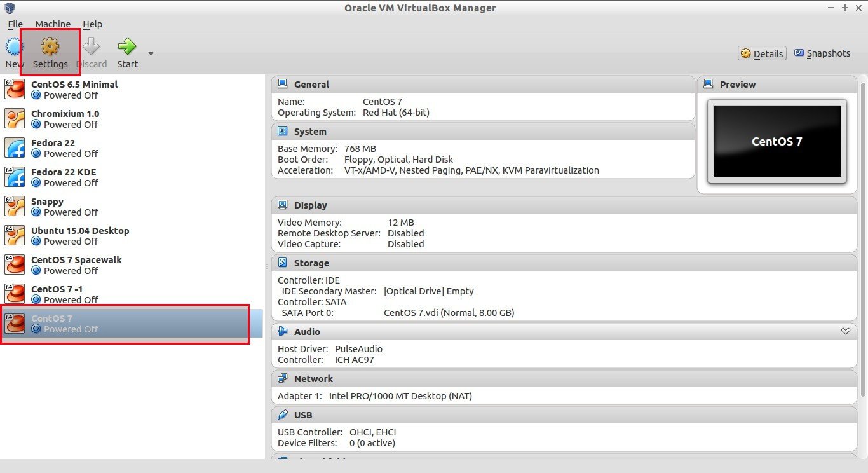Select the Snappy VM icon
This screenshot has width=868, height=473.
tap(15, 207)
